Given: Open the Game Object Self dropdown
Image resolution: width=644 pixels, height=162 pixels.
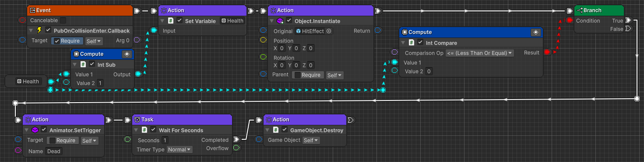Looking at the screenshot, I should pyautogui.click(x=311, y=140).
